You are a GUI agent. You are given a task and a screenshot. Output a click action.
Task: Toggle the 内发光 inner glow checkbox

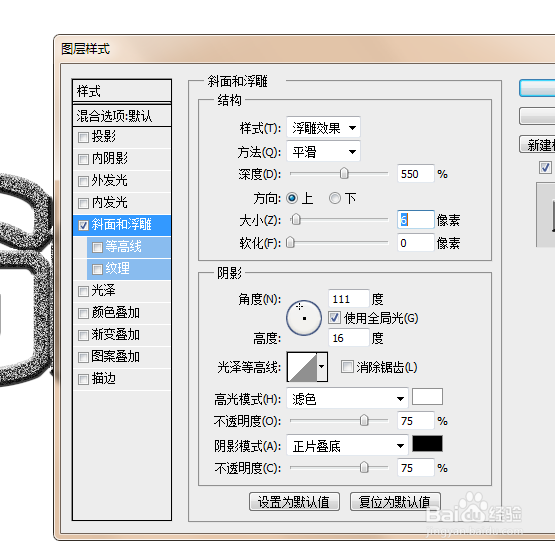[x=83, y=203]
